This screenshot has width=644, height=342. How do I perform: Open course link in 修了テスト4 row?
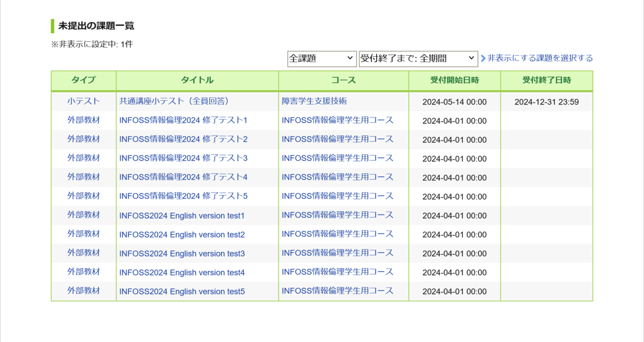[338, 177]
